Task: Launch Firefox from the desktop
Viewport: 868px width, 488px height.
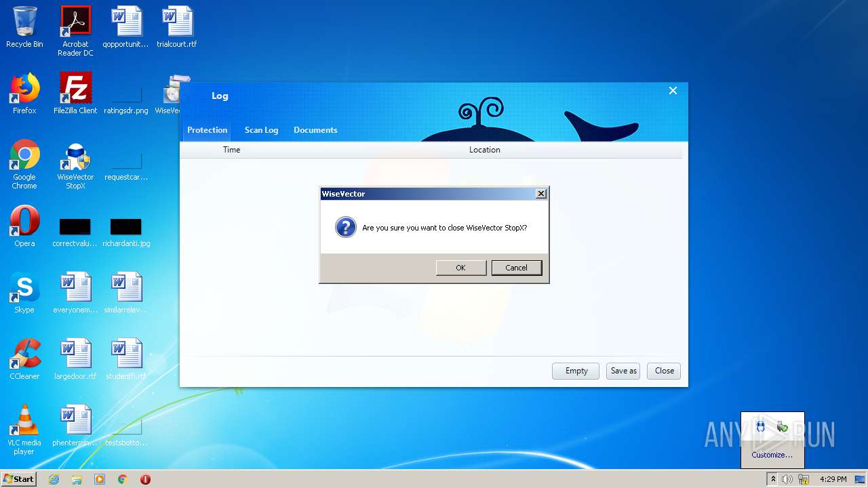Action: click(24, 94)
